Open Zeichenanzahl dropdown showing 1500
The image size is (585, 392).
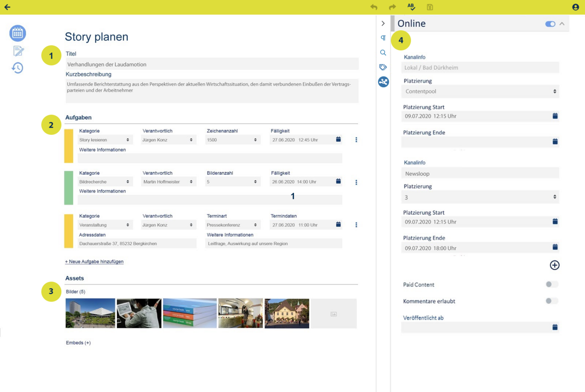[x=233, y=140]
